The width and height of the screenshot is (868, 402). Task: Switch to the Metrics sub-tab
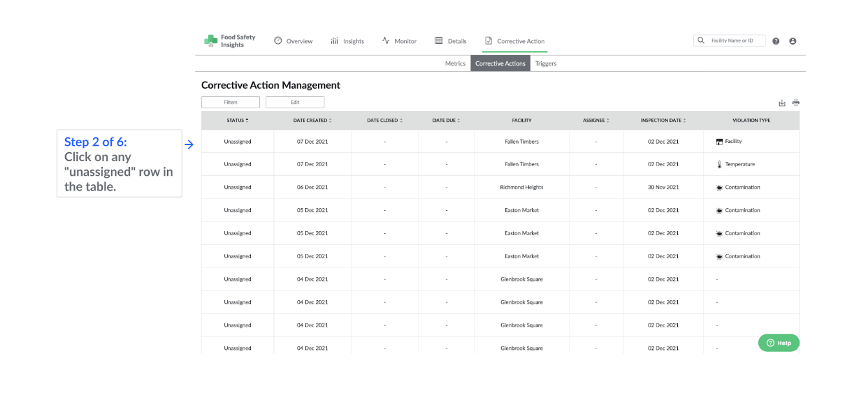pos(455,64)
